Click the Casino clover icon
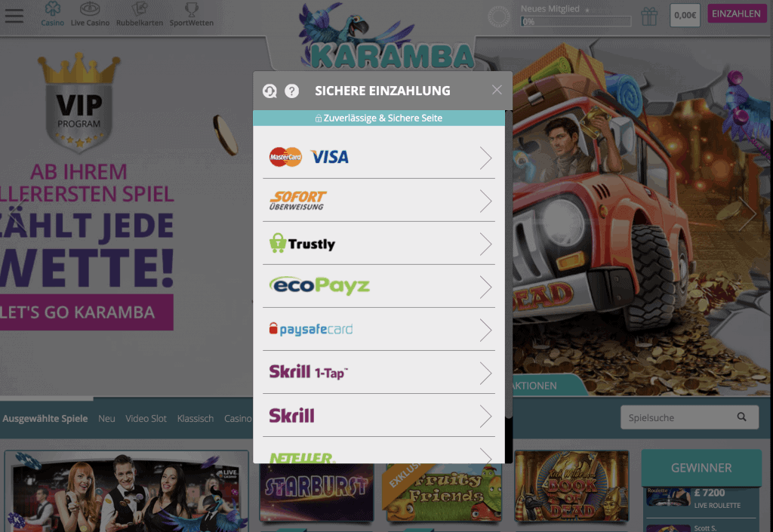This screenshot has width=773, height=532. pos(52,9)
